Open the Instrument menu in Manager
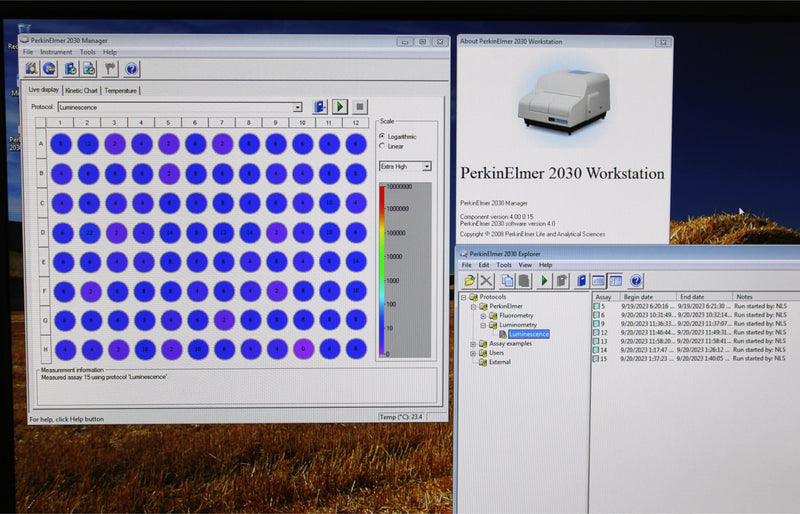 pyautogui.click(x=56, y=52)
